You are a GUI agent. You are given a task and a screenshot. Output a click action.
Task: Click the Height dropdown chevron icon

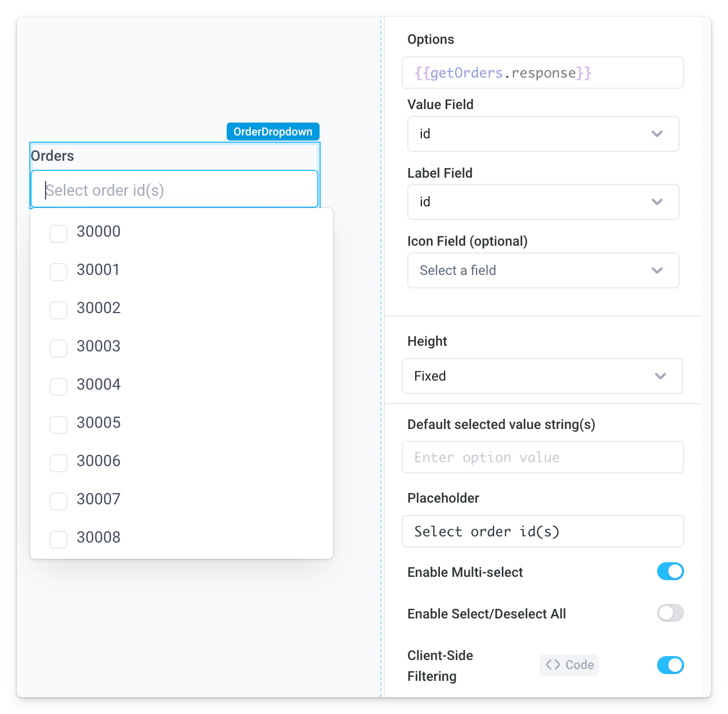point(660,376)
